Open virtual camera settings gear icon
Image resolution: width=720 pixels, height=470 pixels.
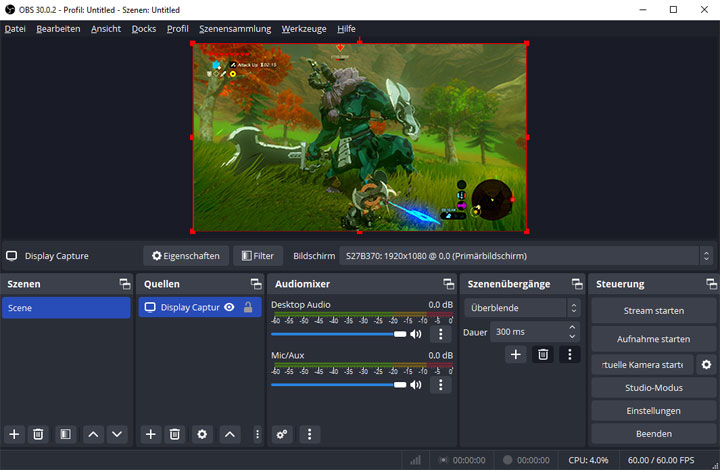pyautogui.click(x=707, y=365)
